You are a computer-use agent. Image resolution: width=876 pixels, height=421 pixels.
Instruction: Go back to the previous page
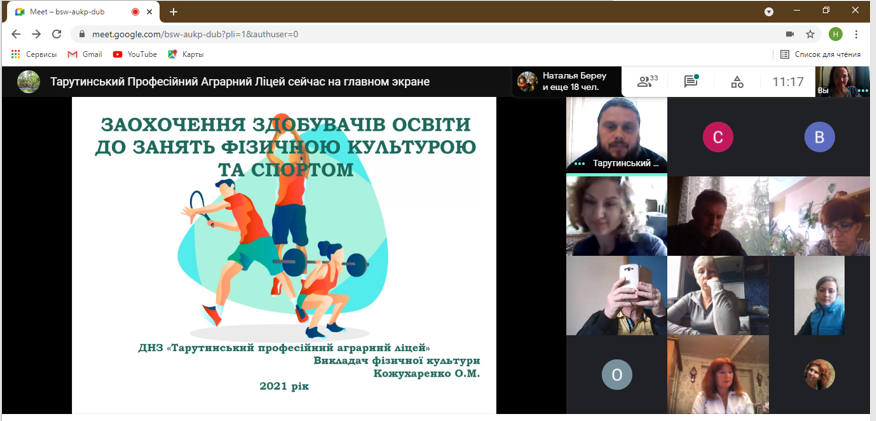[15, 34]
